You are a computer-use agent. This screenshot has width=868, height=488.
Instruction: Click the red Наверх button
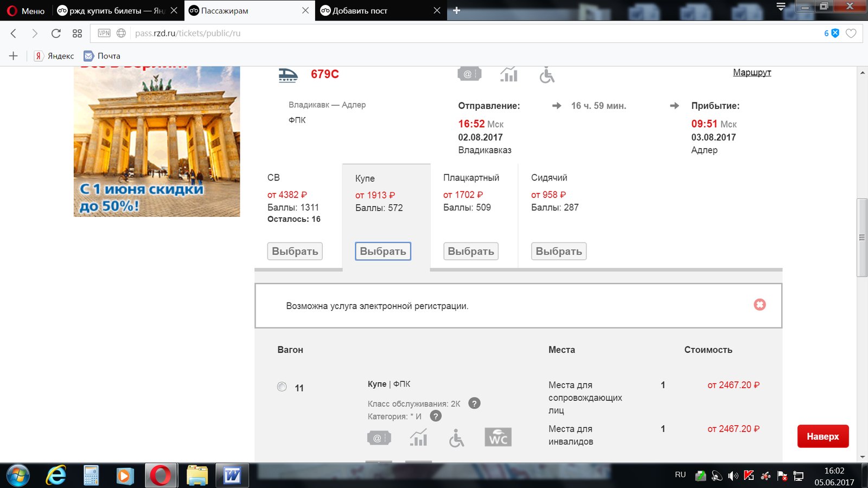tap(822, 436)
